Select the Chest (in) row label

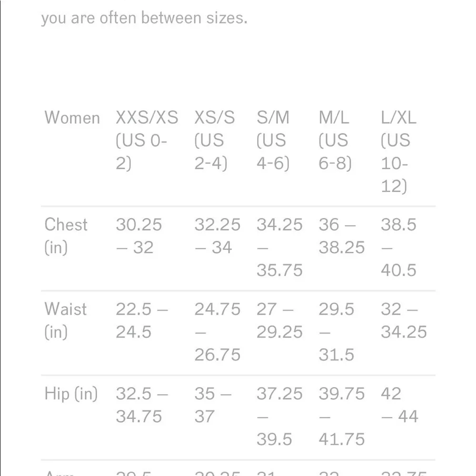pyautogui.click(x=66, y=236)
